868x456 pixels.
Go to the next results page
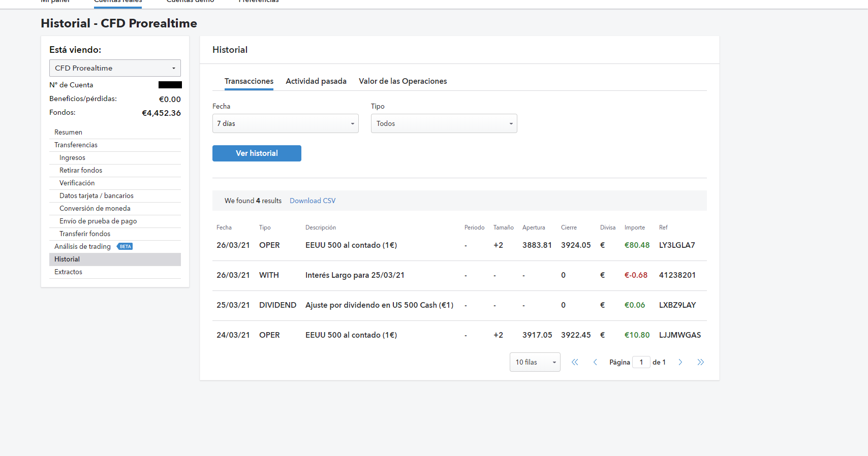pyautogui.click(x=680, y=362)
